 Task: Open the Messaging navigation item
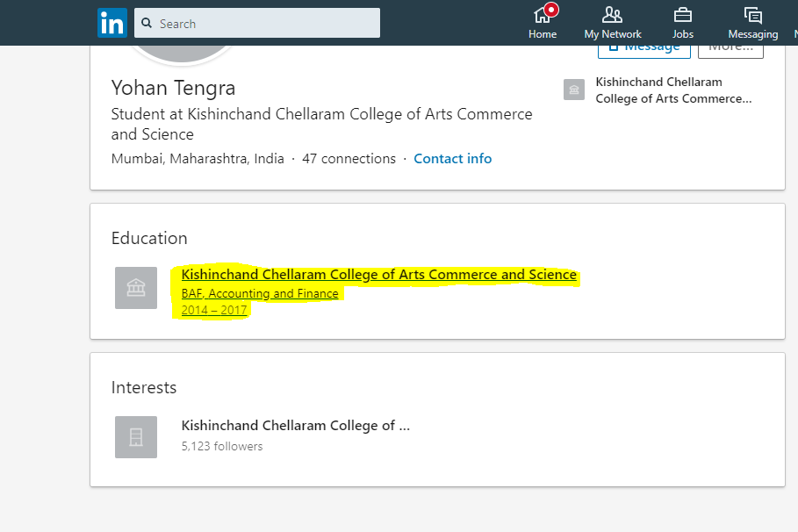coord(752,23)
